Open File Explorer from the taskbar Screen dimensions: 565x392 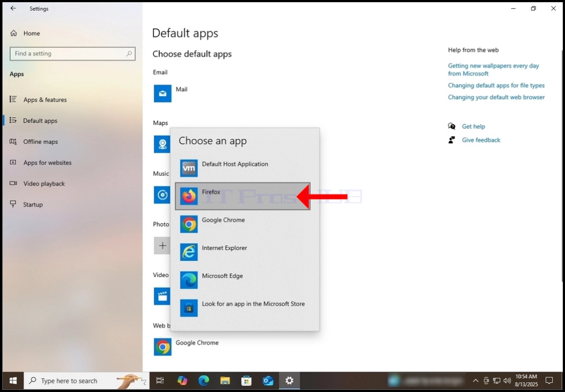[225, 380]
